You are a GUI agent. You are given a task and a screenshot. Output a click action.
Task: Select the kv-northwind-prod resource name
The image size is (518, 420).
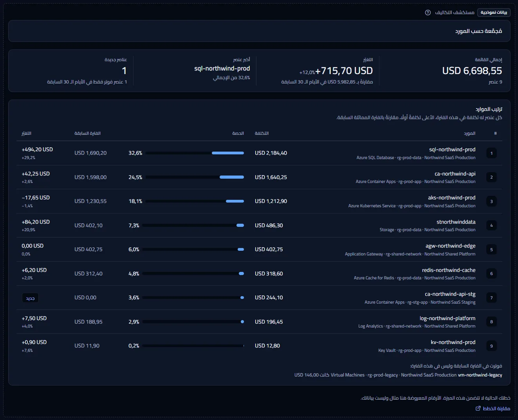[453, 342]
